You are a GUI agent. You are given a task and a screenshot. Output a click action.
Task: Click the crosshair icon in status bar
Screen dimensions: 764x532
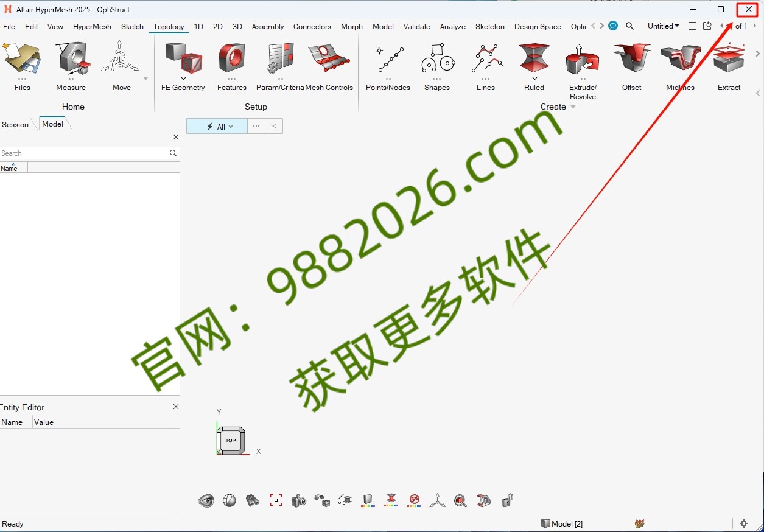click(x=744, y=523)
